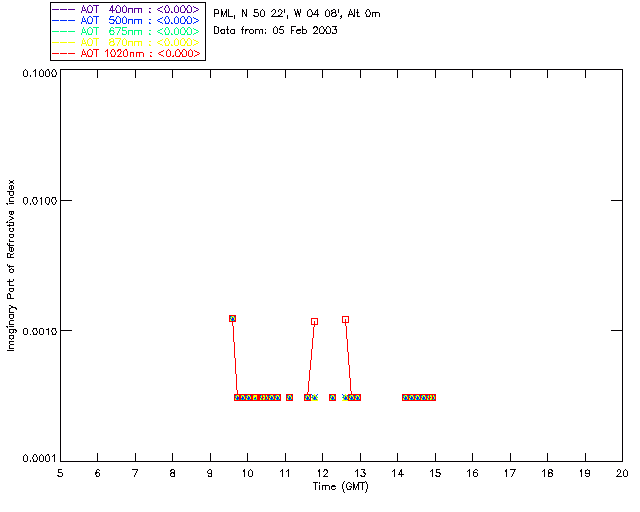Click the 'Data from: 05 Feb 2003' line
Screen dimensions: 640x512
click(x=276, y=31)
